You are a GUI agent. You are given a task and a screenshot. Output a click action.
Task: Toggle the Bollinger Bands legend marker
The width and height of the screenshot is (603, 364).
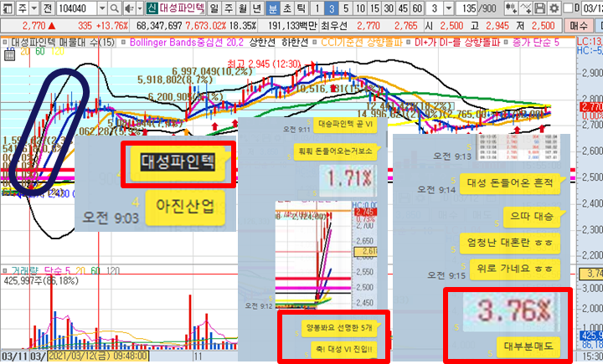[124, 42]
